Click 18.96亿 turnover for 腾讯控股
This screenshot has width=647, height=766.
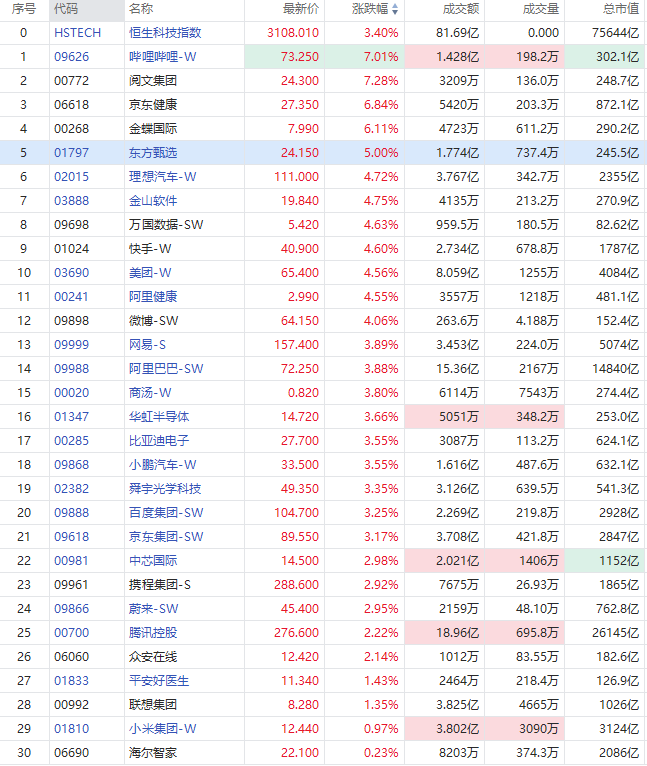(x=457, y=632)
